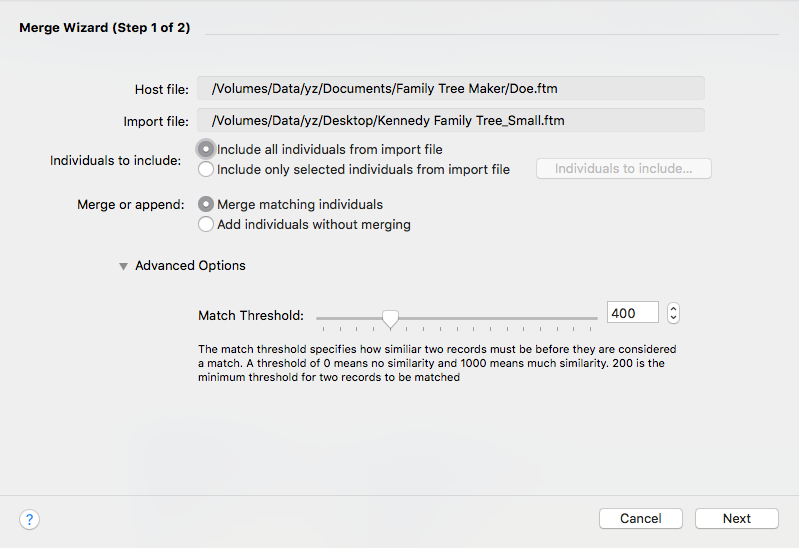Image resolution: width=799 pixels, height=548 pixels.
Task: Click the left end of threshold slider track
Action: coord(319,318)
